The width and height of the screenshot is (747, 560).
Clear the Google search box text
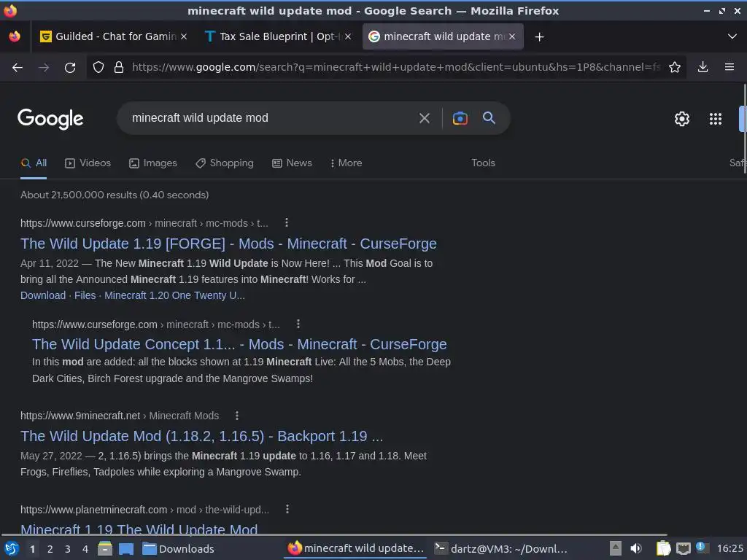424,118
